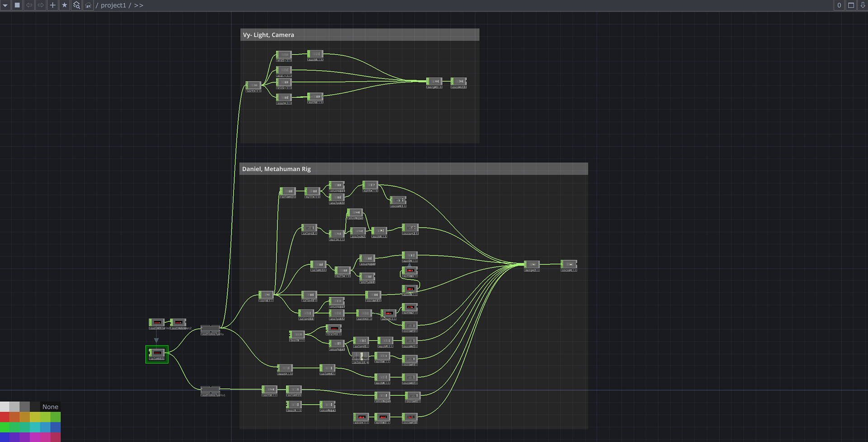The image size is (868, 442).
Task: Click the 0 indicator at top right
Action: tap(839, 5)
